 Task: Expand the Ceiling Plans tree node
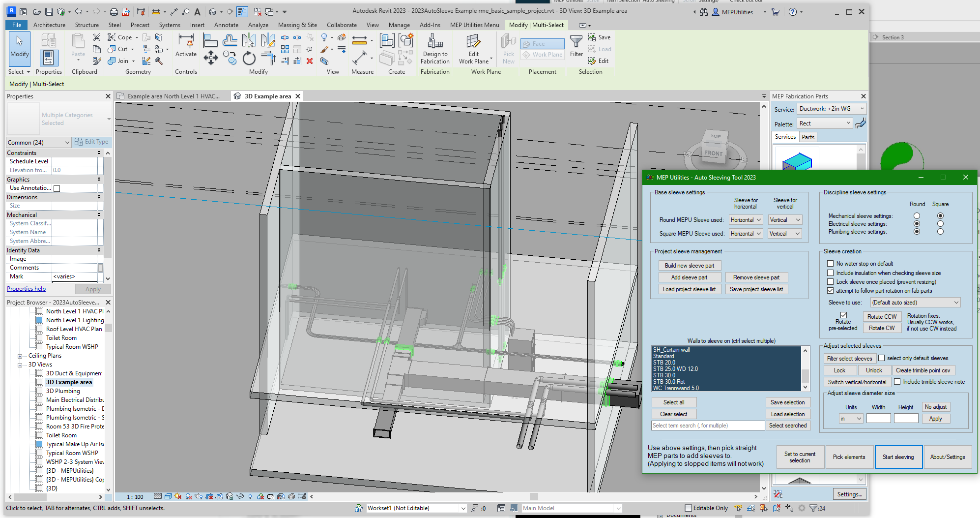click(20, 356)
